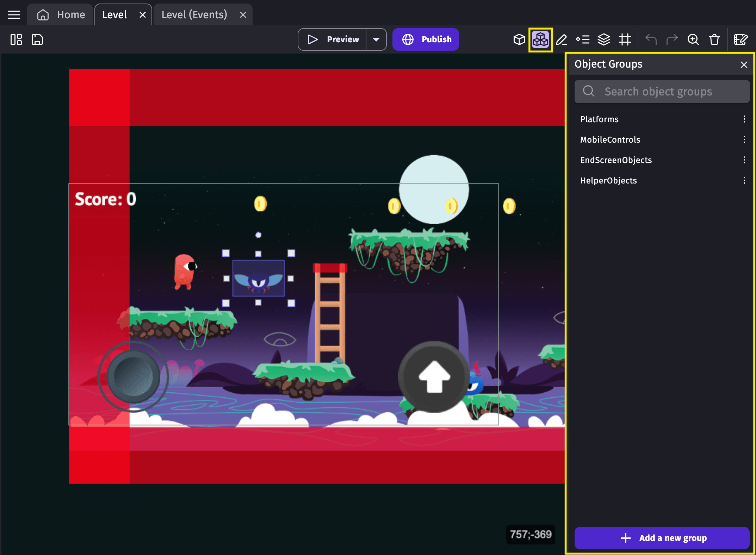Click the Publish button
Image resolution: width=756 pixels, height=555 pixels.
tap(426, 39)
